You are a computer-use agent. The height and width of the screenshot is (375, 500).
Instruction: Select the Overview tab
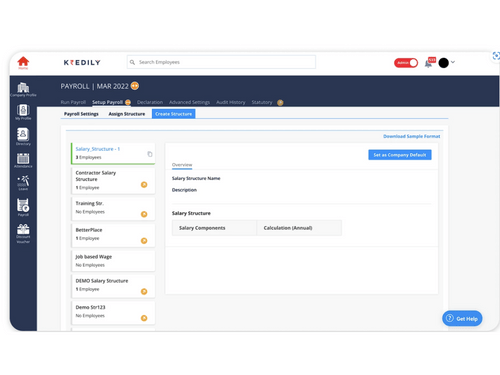pyautogui.click(x=182, y=165)
